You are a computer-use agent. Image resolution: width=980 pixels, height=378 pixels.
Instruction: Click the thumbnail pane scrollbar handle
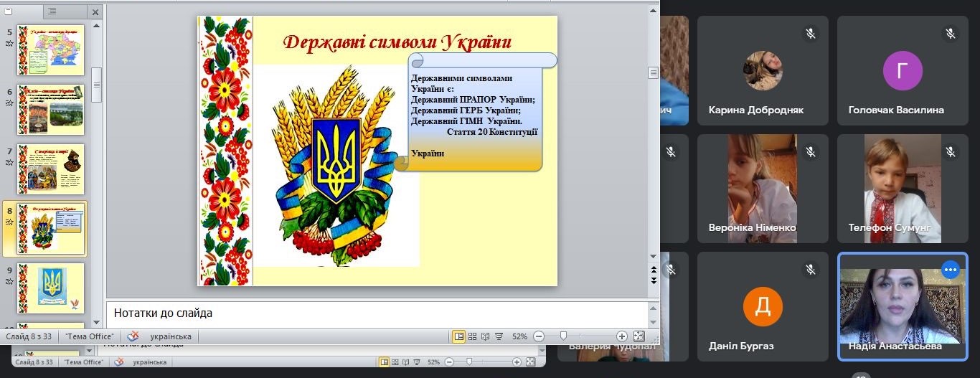[96, 85]
